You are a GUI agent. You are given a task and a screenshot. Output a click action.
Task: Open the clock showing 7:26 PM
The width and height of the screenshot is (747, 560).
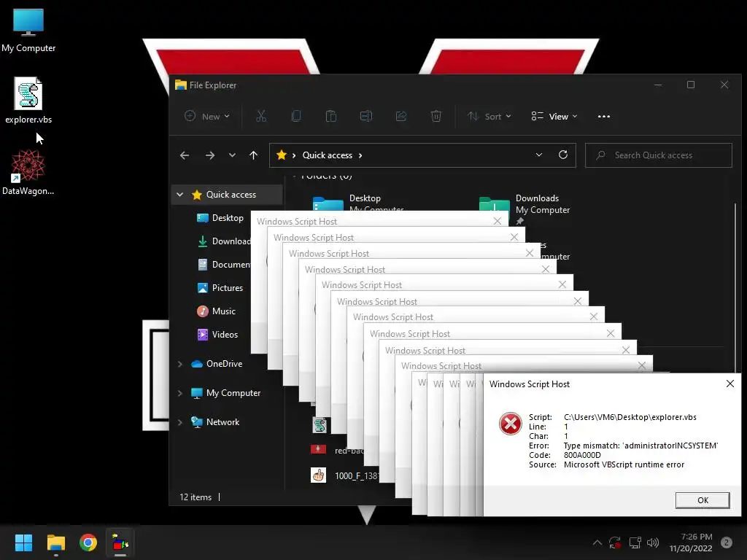[x=690, y=542]
